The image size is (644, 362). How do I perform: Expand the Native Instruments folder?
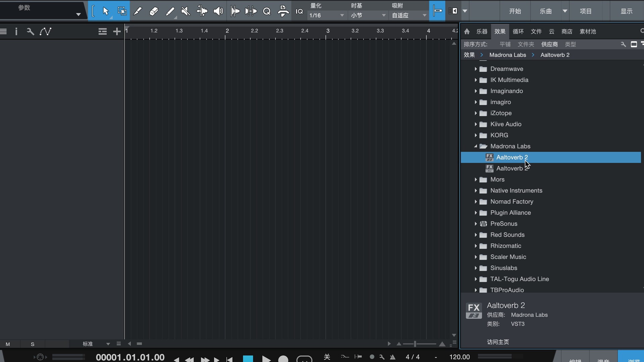[x=476, y=190]
